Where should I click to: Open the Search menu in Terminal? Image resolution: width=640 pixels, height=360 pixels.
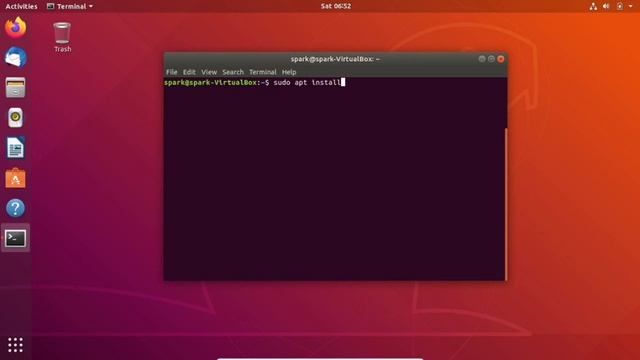[x=233, y=72]
